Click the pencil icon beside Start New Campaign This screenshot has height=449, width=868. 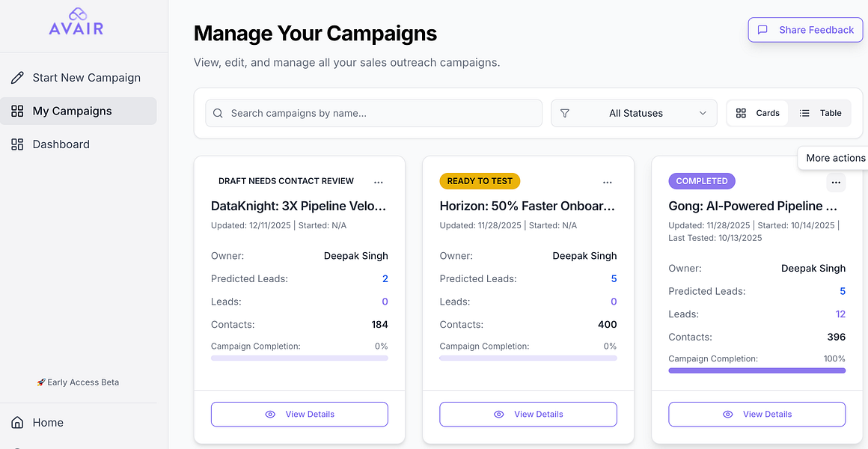pos(17,78)
